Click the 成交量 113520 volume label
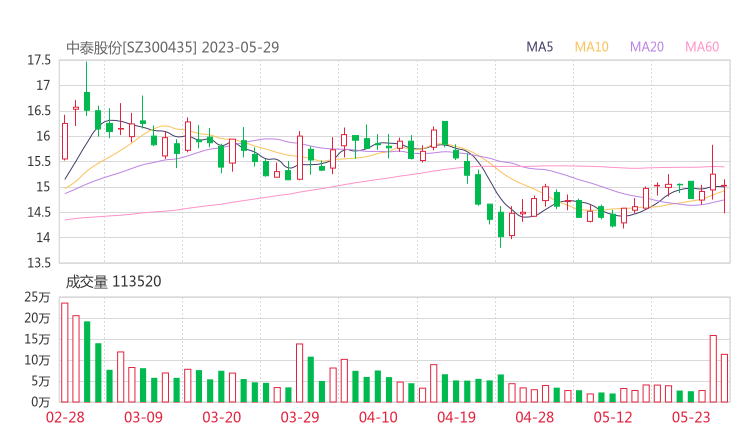The image size is (740, 440). pos(113,282)
